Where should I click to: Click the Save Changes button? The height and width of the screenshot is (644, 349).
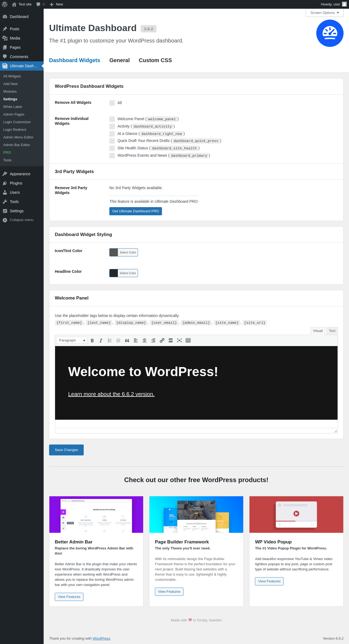point(66,450)
